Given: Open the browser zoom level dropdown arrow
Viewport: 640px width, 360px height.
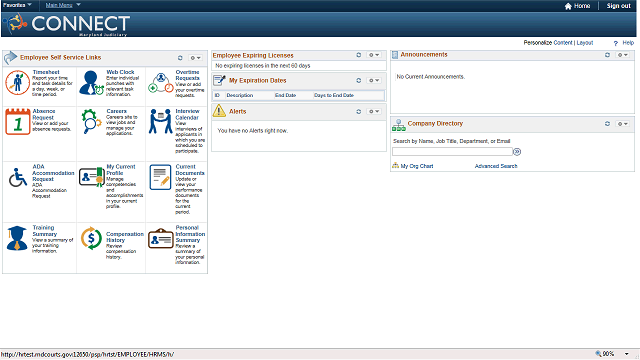Looking at the screenshot, I should tap(627, 354).
